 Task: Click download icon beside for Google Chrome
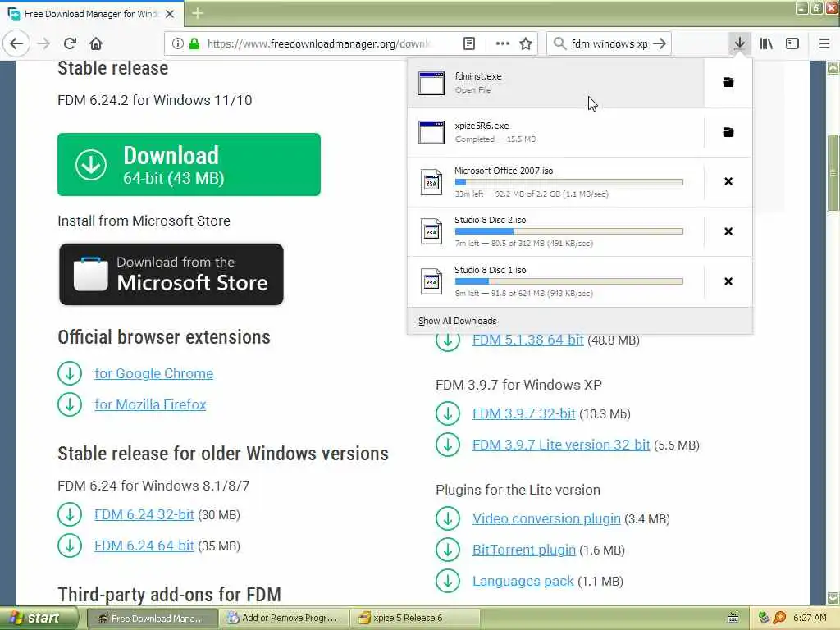(70, 373)
